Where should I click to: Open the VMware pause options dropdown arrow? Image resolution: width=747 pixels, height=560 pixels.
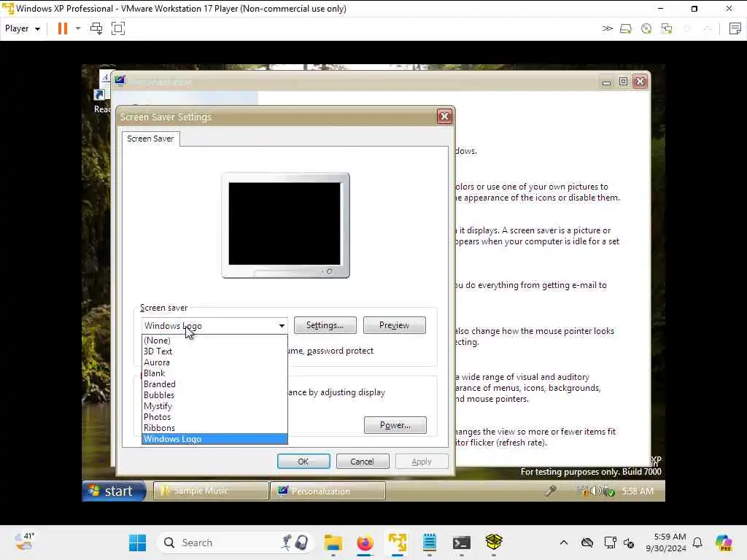[x=78, y=28]
